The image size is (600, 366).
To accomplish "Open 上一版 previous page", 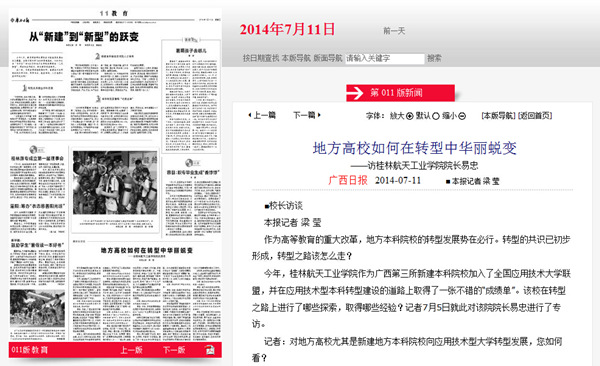I will click(x=131, y=350).
